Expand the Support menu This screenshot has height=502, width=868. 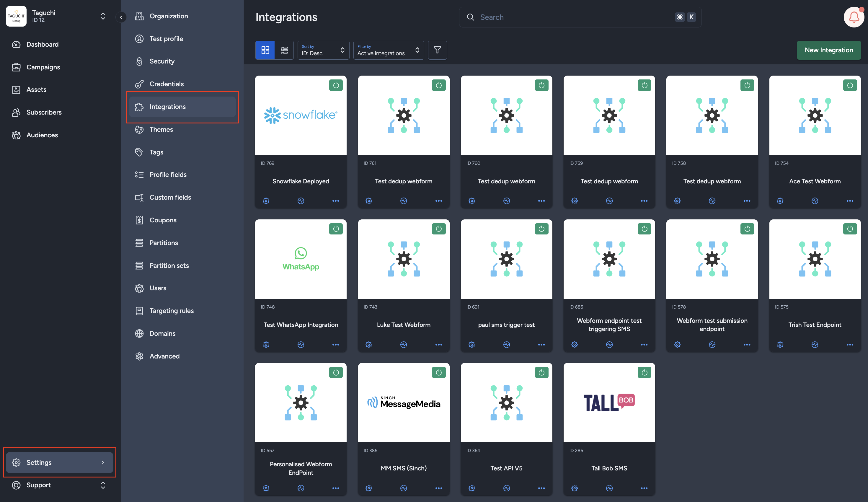tap(103, 485)
